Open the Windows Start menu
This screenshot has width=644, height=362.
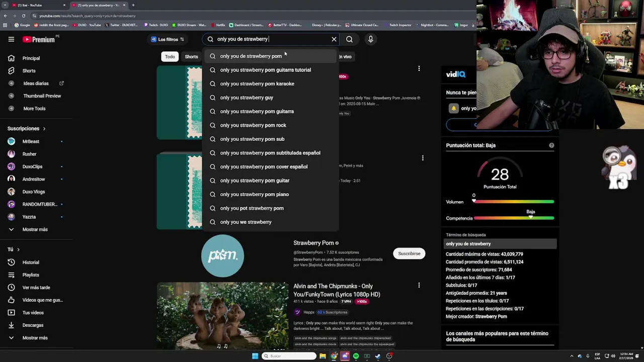(x=255, y=356)
